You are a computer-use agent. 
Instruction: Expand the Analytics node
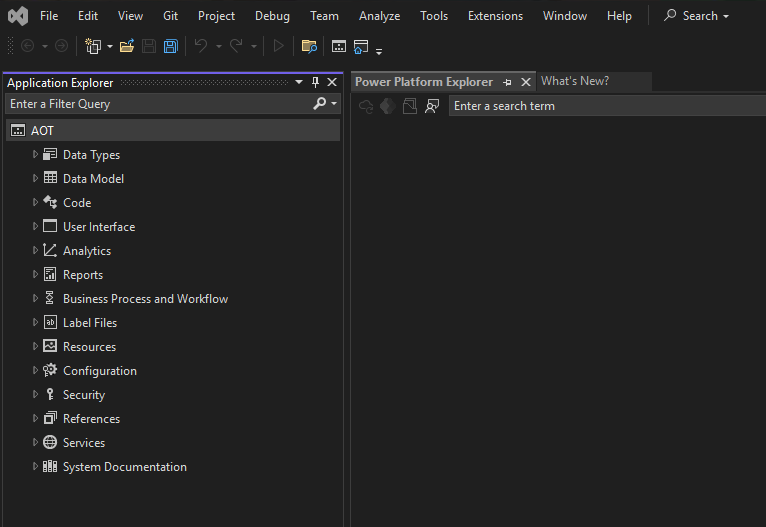click(x=35, y=250)
